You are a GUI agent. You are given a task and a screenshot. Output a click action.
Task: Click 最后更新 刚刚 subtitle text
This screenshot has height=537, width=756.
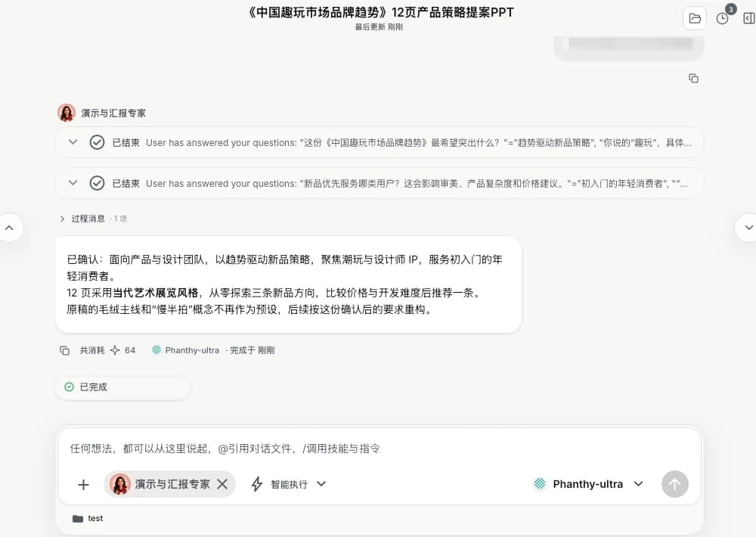coord(379,27)
